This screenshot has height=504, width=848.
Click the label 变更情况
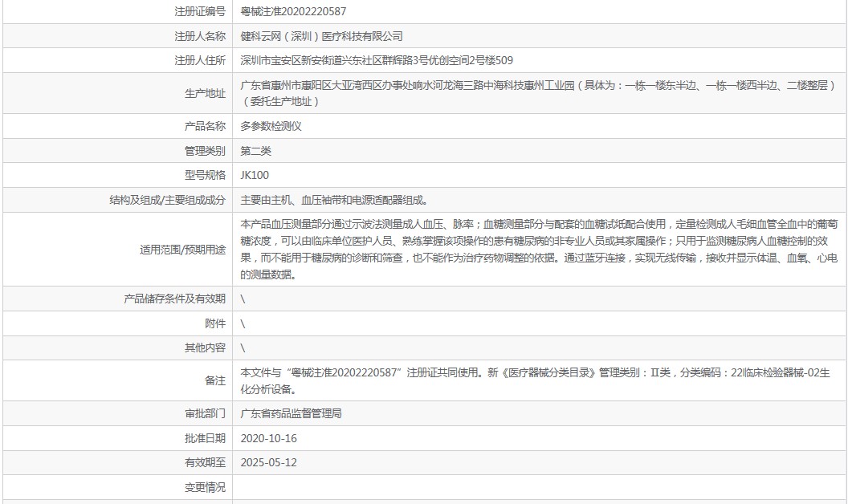click(x=205, y=487)
